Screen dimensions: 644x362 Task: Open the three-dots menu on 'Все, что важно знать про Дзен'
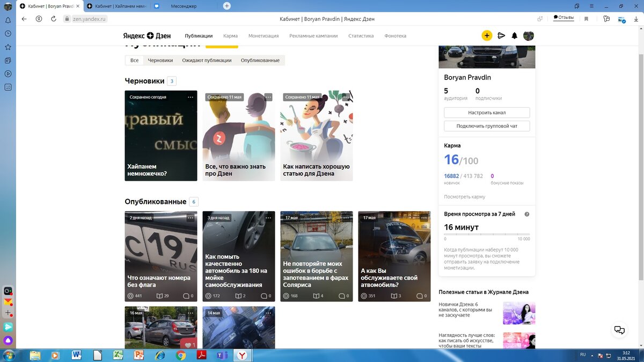[268, 97]
